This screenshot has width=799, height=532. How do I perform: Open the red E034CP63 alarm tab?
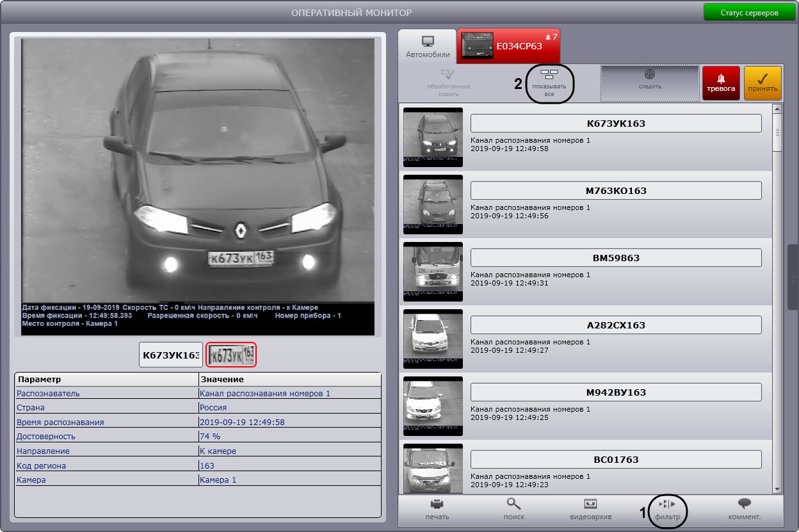tap(509, 46)
